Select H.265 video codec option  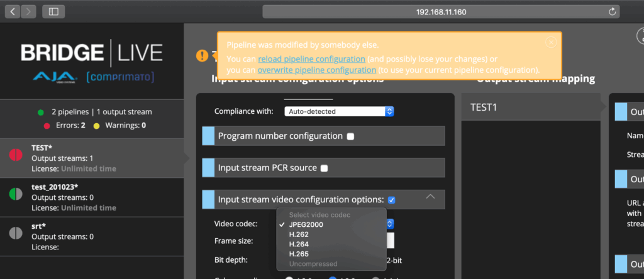(298, 253)
